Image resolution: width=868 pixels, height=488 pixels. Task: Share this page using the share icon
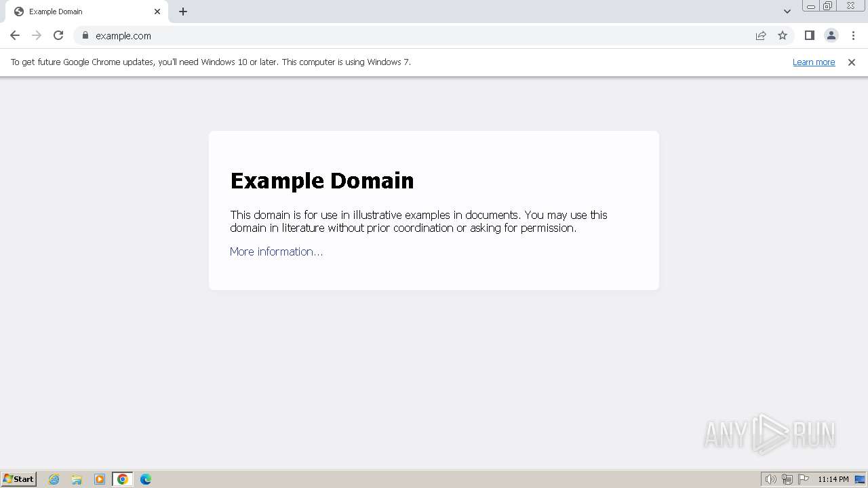point(761,35)
